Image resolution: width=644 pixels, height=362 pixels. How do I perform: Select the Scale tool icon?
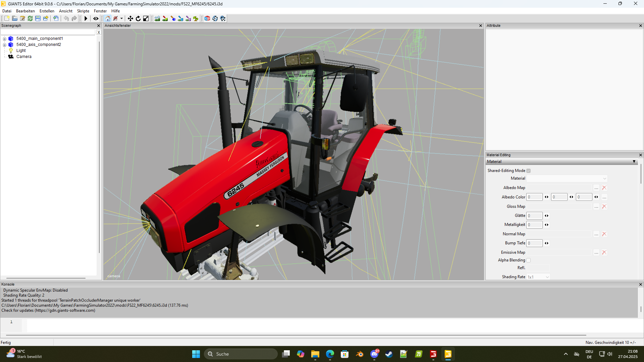pos(146,18)
